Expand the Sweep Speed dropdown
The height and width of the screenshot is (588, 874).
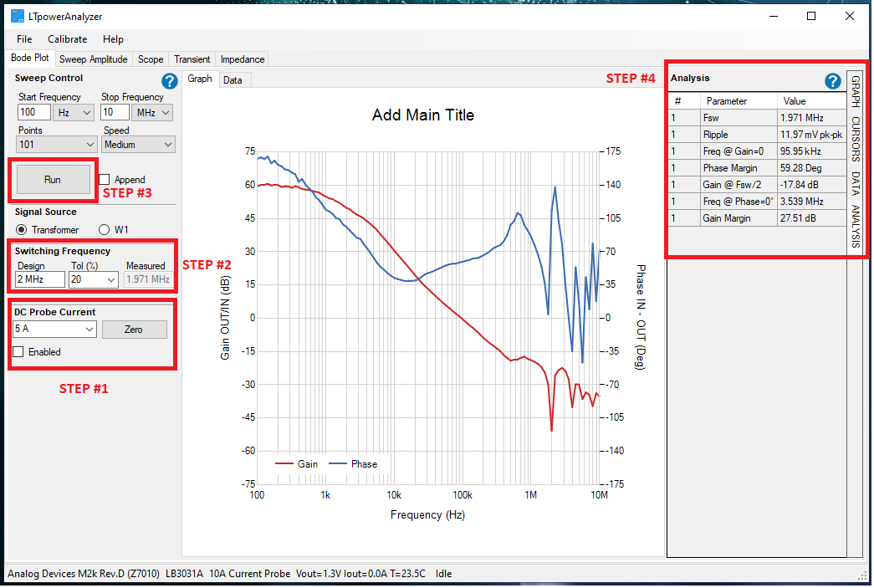(x=138, y=145)
